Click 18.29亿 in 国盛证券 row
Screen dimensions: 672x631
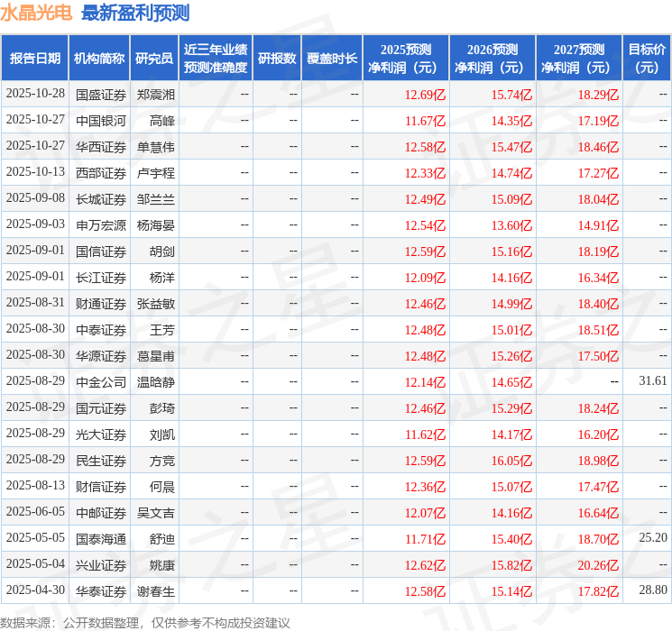point(598,95)
